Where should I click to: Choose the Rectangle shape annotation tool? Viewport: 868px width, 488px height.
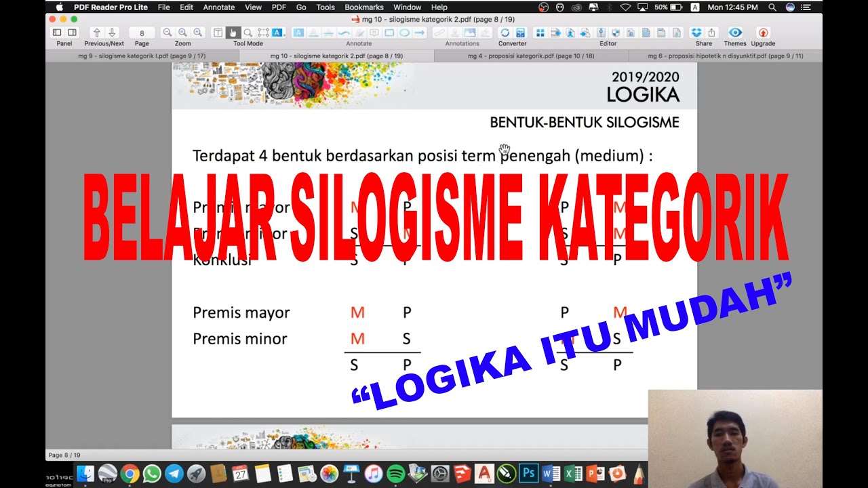pos(389,33)
